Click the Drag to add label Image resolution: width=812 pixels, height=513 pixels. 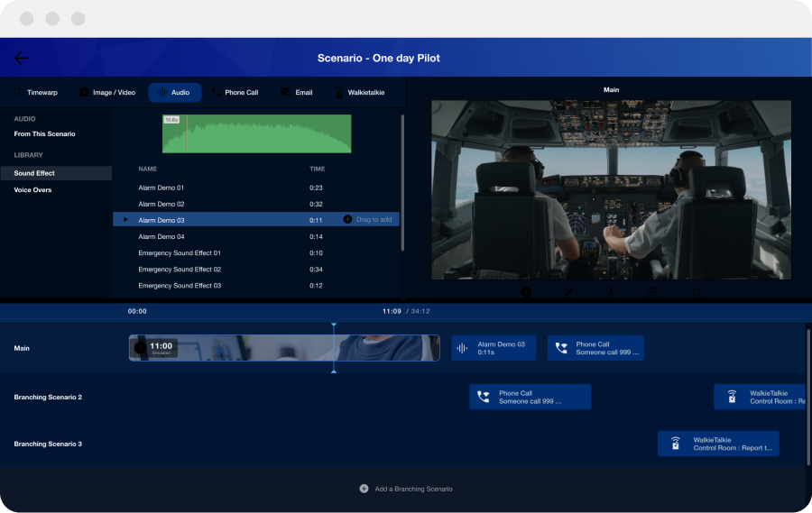(374, 219)
